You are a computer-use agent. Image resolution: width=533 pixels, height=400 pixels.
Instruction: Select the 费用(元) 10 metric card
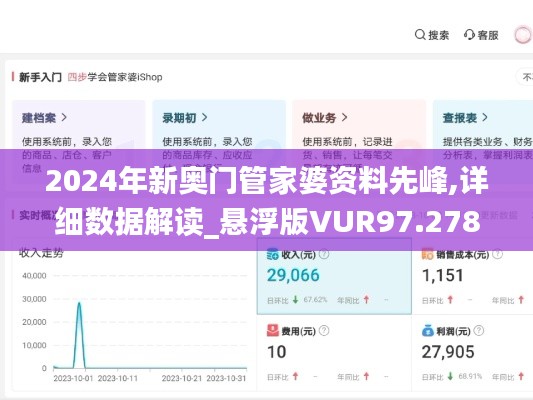(334, 353)
